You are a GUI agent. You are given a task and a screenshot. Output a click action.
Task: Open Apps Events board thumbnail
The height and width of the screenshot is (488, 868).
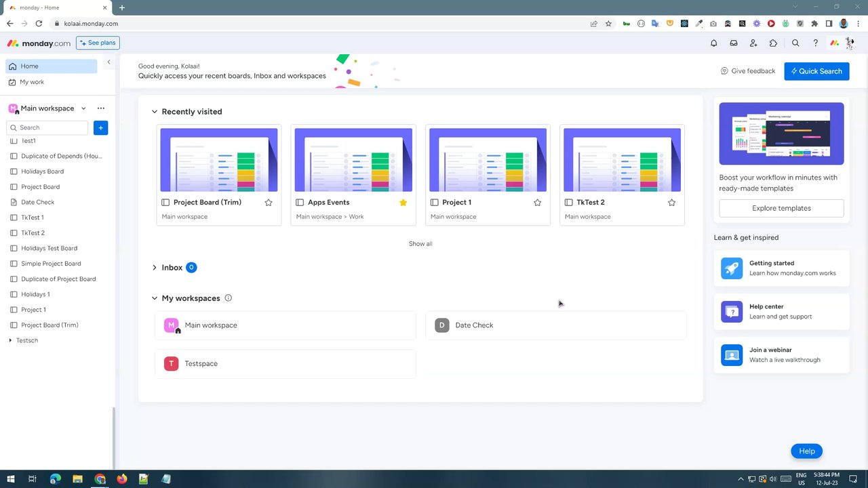[353, 160]
